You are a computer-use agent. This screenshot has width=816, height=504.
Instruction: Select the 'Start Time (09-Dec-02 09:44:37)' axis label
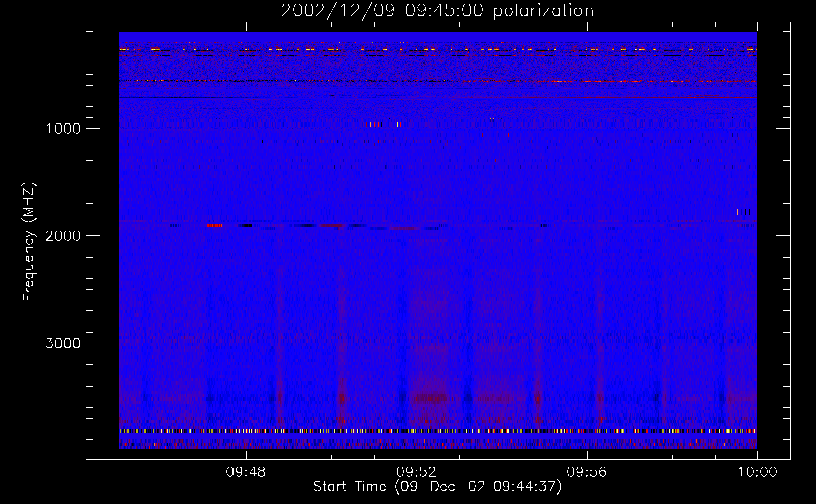tap(437, 487)
